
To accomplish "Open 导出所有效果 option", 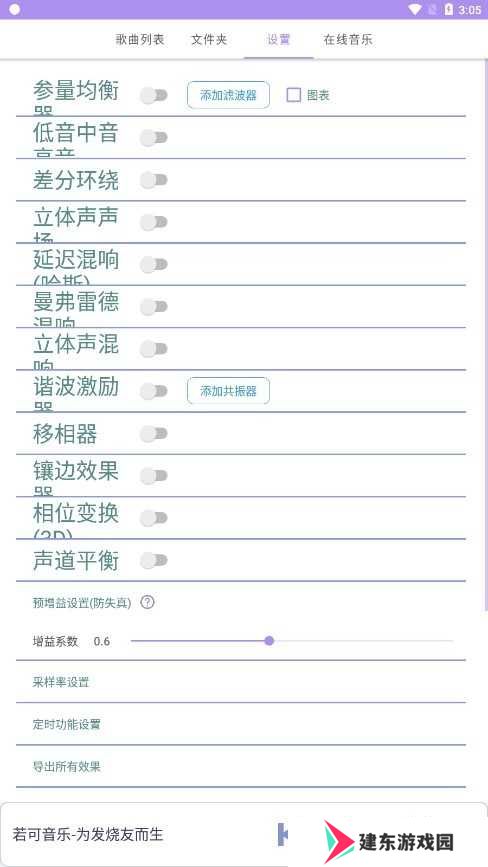I will click(x=241, y=766).
